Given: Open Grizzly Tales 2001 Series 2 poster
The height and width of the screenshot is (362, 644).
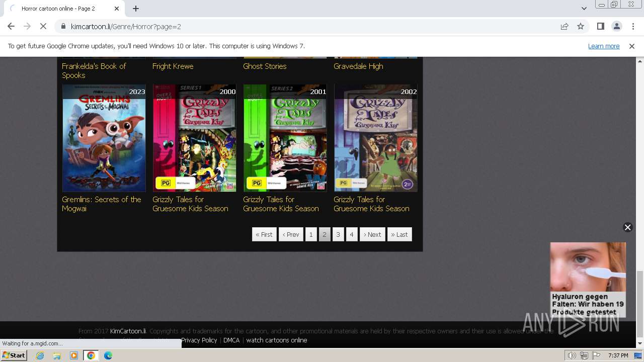Looking at the screenshot, I should click(x=285, y=138).
